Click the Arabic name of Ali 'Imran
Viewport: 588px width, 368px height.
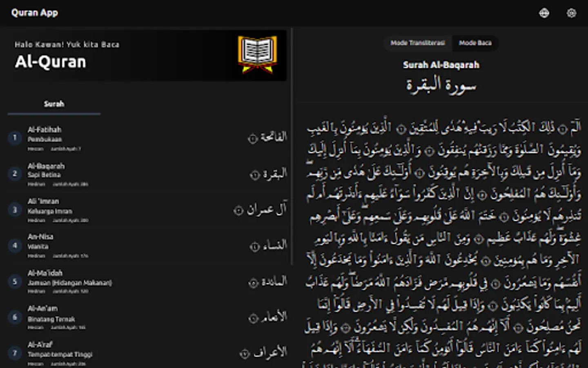pos(260,209)
